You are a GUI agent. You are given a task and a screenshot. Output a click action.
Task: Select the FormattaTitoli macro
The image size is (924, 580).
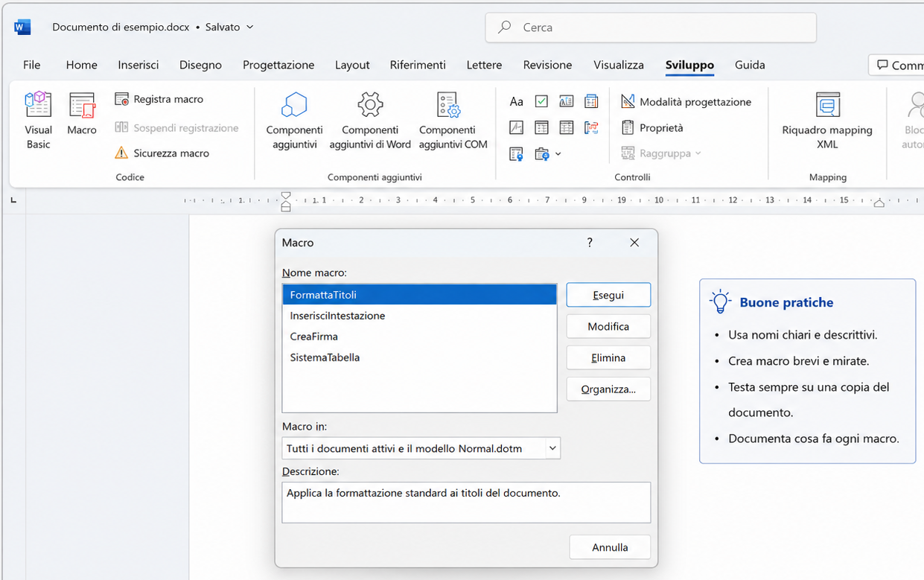(420, 295)
